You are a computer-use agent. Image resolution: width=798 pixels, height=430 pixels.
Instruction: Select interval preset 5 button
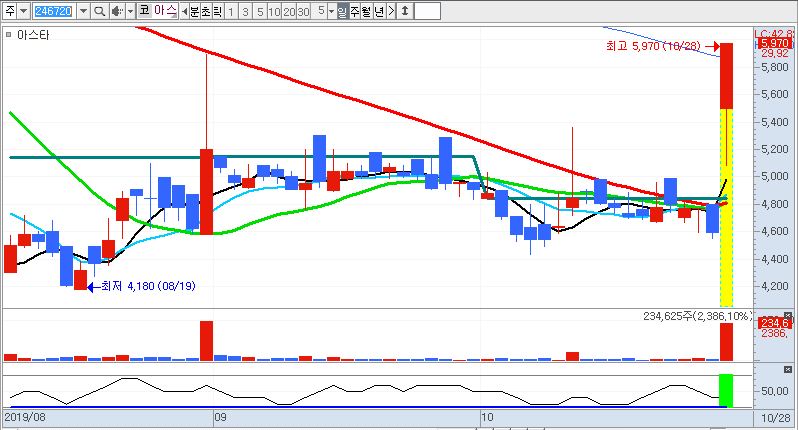tap(260, 11)
